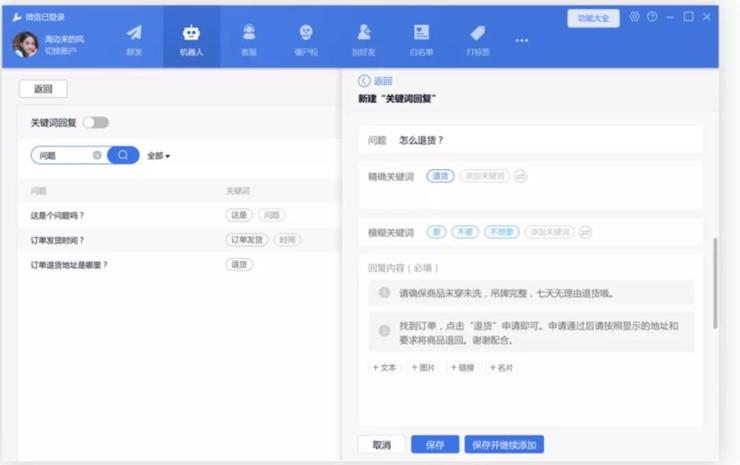Click the 切换账户 switch account link

[x=60, y=51]
